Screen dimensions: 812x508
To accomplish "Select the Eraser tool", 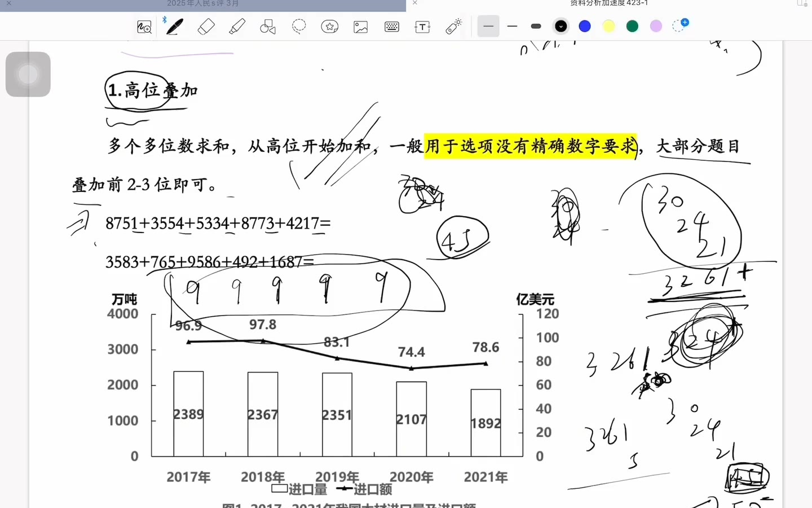I will (206, 27).
